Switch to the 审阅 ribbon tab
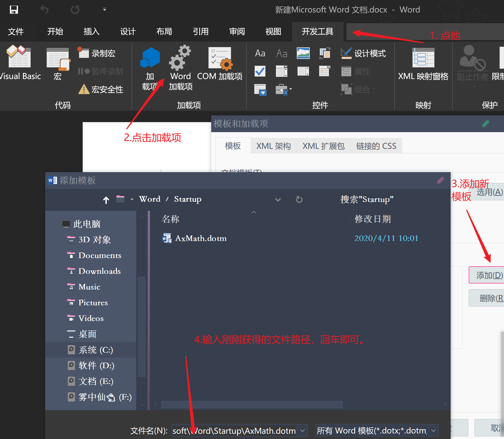The image size is (504, 439). [x=237, y=31]
